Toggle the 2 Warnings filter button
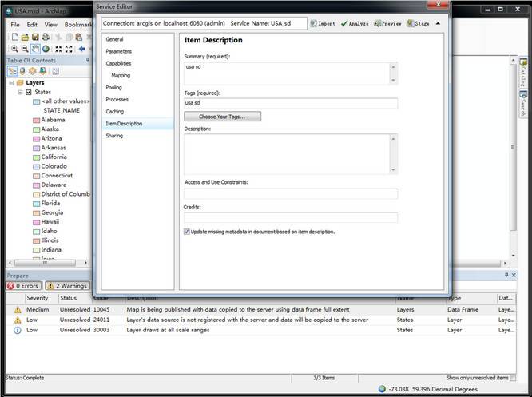The width and height of the screenshot is (532, 397). click(68, 286)
